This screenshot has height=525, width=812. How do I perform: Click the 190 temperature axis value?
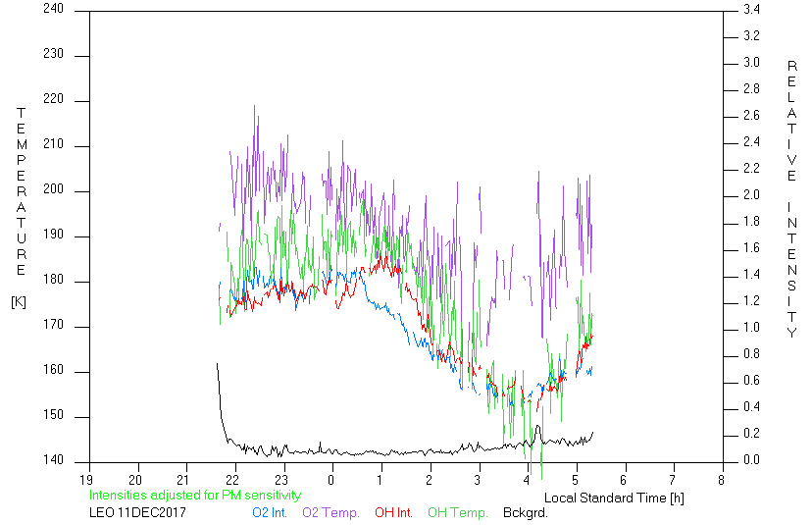(x=53, y=235)
